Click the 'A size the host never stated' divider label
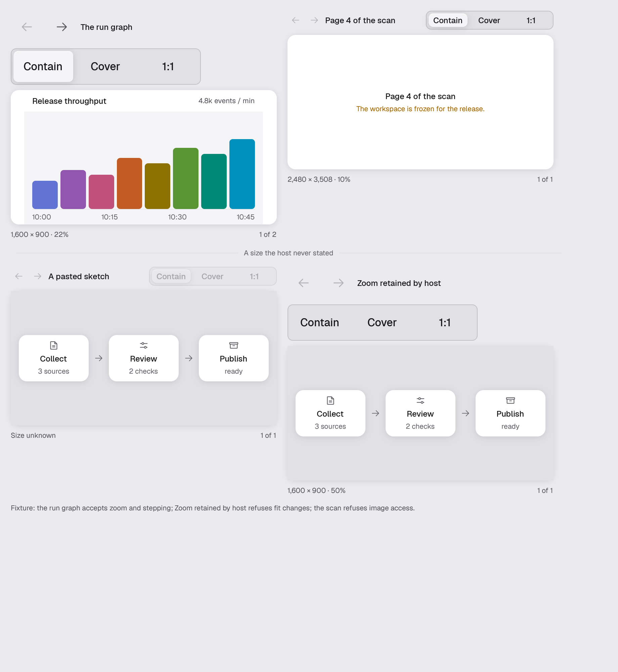This screenshot has height=672, width=618. (x=289, y=253)
